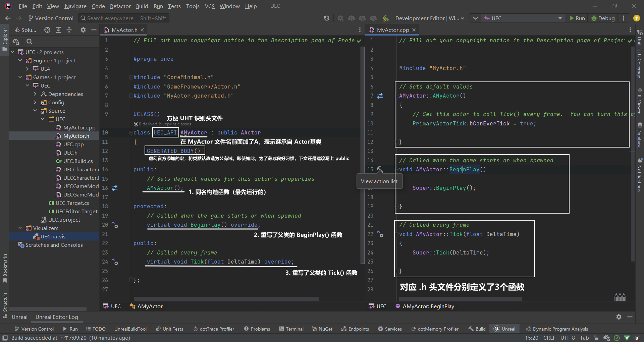Click horizontal scrollbar of MyActor.h editor
This screenshot has width=644, height=342.
tap(226, 298)
